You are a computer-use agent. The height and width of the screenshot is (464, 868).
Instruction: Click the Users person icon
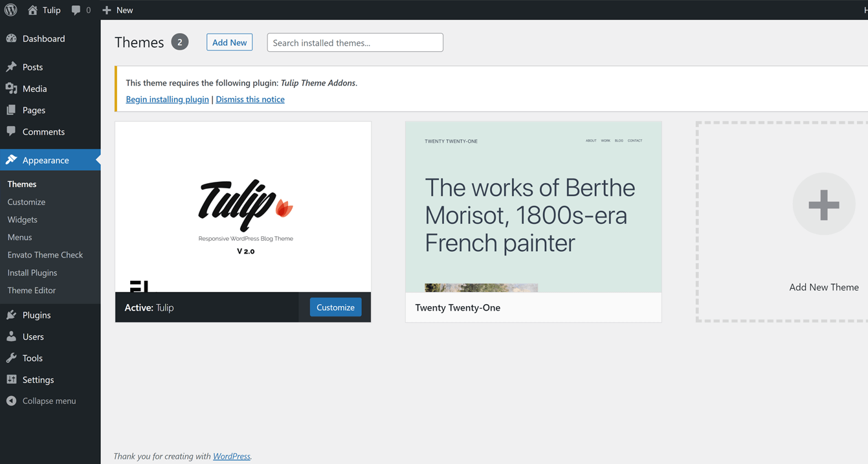[11, 337]
